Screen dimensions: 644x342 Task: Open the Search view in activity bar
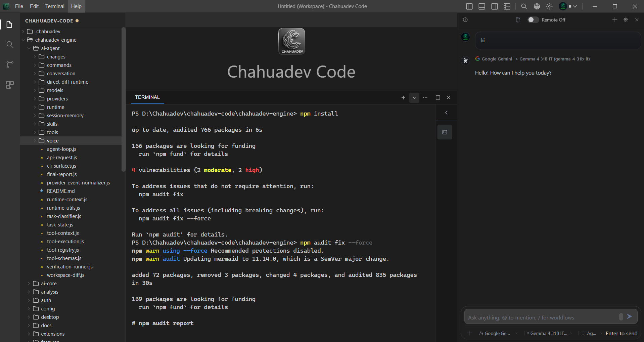click(x=10, y=45)
